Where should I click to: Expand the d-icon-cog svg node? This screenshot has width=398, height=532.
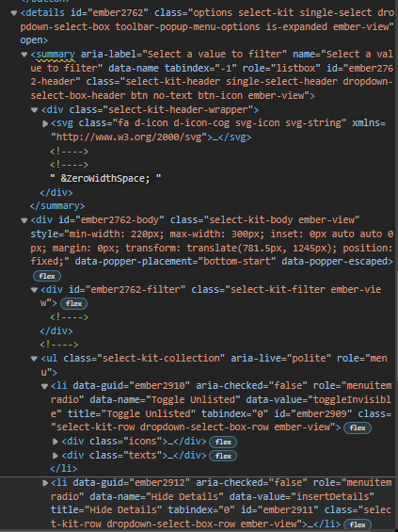tap(45, 124)
